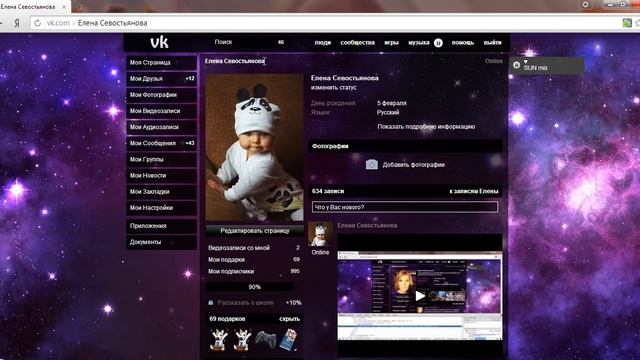640x360 pixels.
Task: Click small avatar next to wall post
Action: coord(320,234)
